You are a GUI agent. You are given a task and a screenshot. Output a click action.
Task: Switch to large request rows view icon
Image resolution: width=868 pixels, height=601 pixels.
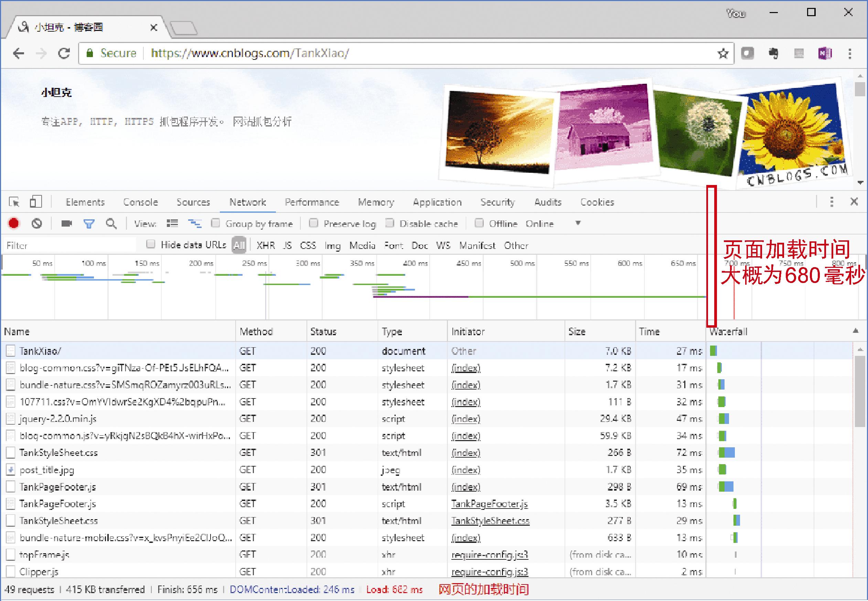[172, 223]
